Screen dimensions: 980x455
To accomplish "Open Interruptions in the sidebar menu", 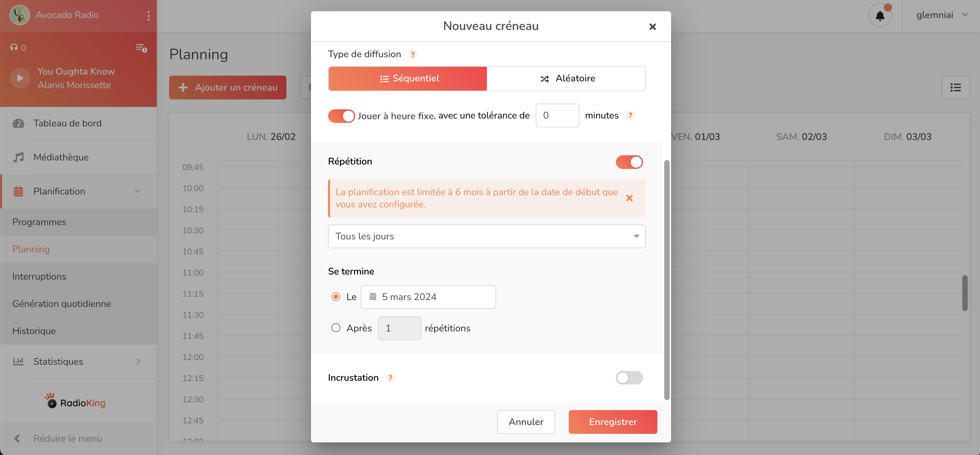I will tap(39, 276).
